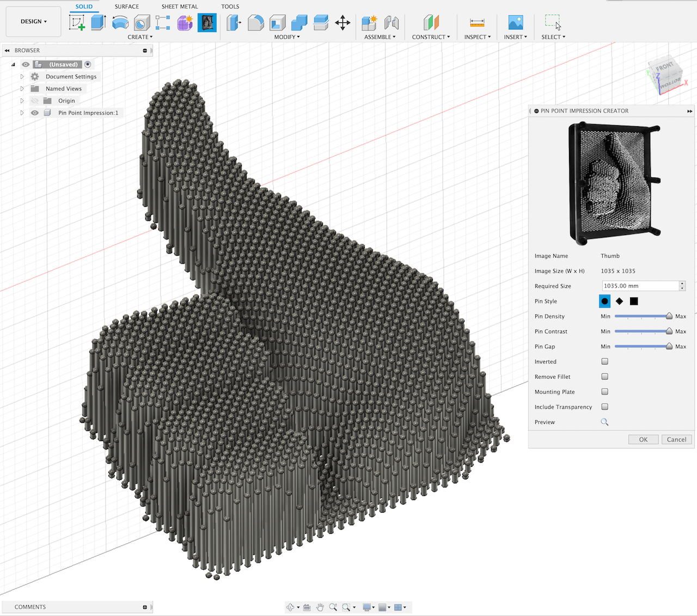This screenshot has height=616, width=697.
Task: Enable the Inverted checkbox
Action: point(604,361)
